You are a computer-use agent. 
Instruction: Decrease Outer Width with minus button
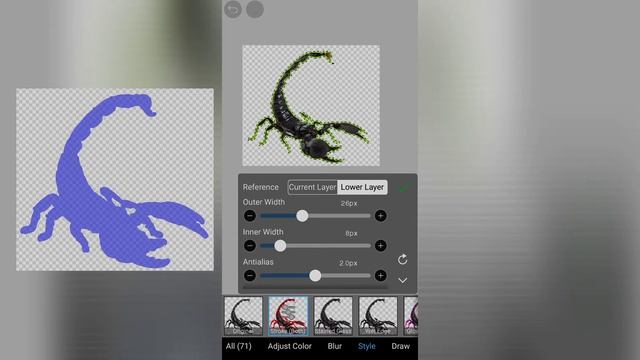point(250,216)
